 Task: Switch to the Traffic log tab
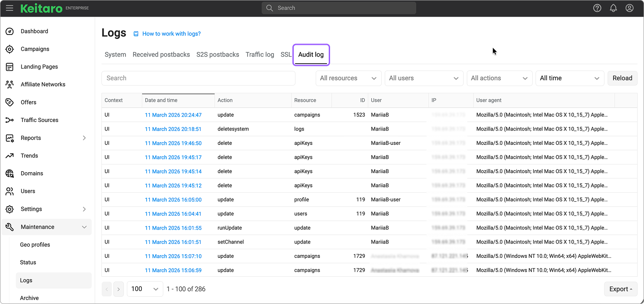[x=260, y=55]
